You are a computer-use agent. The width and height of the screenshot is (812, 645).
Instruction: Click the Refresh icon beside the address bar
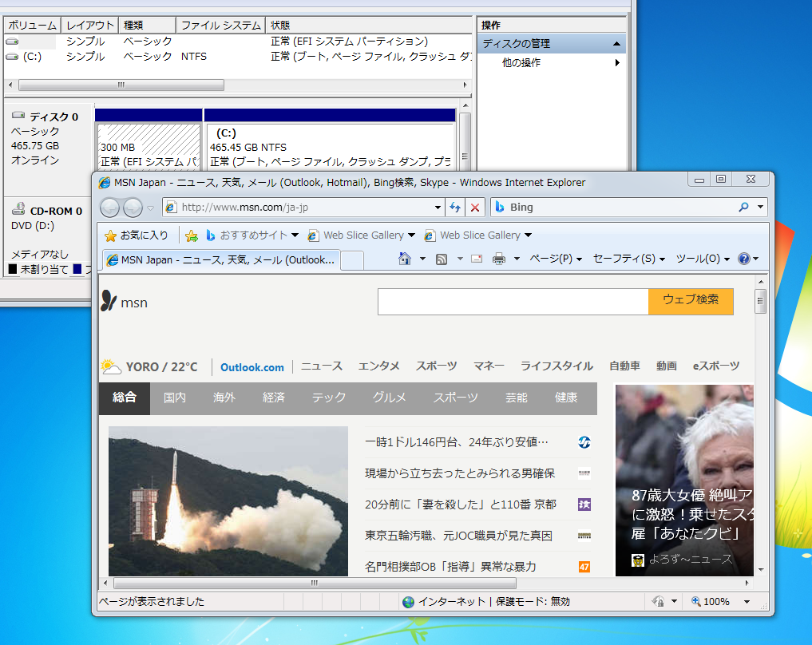pyautogui.click(x=454, y=206)
